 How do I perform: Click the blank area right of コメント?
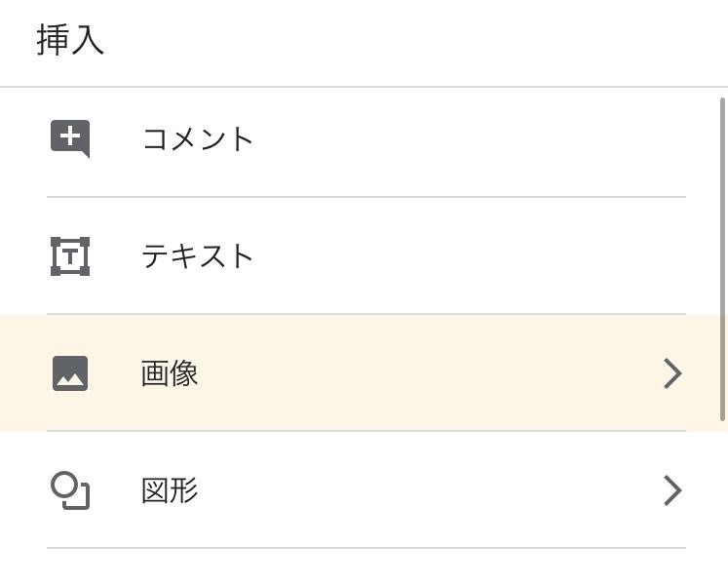(468, 138)
